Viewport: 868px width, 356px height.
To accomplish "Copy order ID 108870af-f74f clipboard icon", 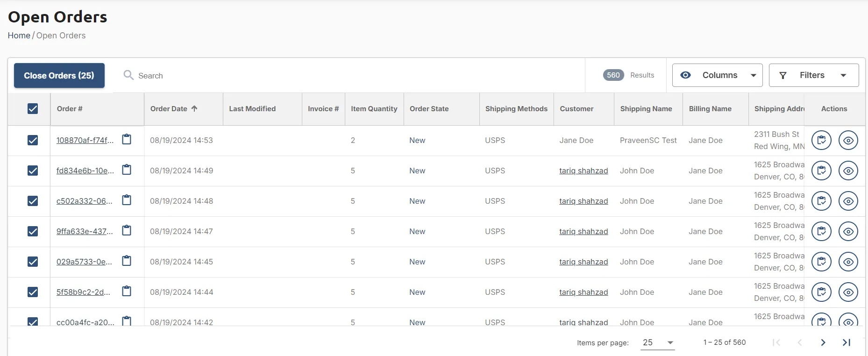I will tap(127, 139).
